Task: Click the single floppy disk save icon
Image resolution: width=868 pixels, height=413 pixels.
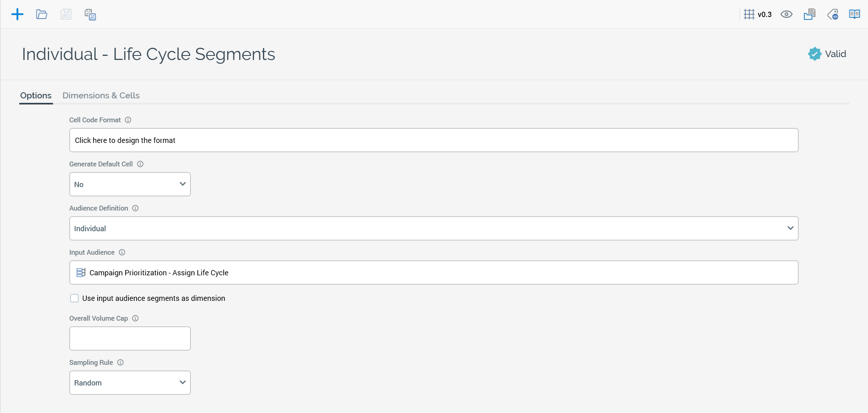Action: [66, 15]
